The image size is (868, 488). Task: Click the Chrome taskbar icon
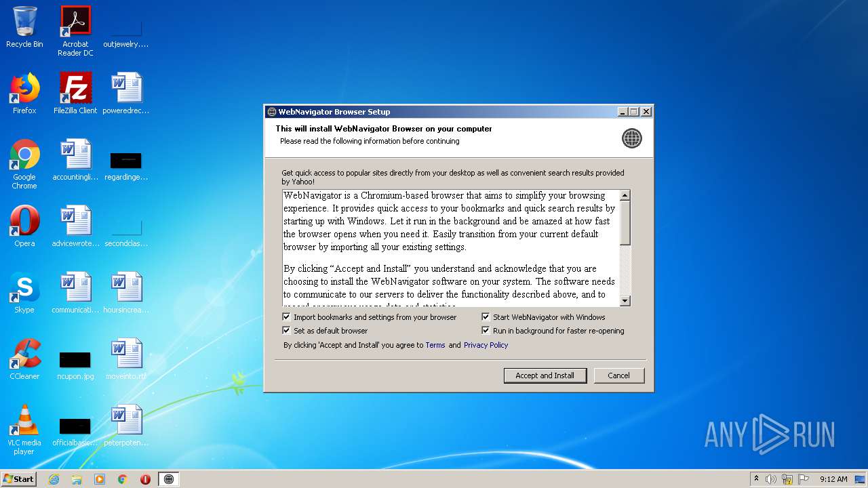(x=123, y=479)
